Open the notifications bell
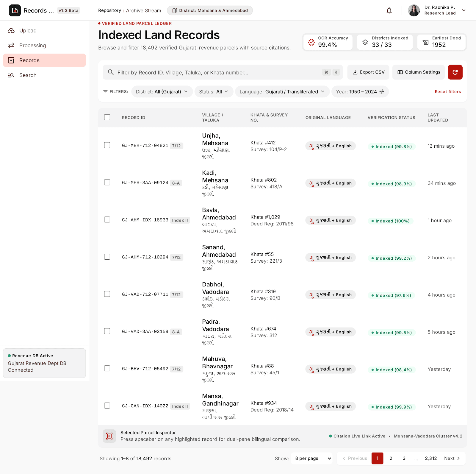The image size is (476, 474). (x=389, y=10)
